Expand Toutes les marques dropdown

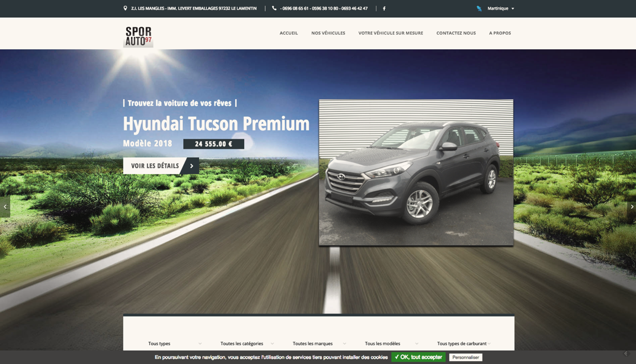(319, 343)
